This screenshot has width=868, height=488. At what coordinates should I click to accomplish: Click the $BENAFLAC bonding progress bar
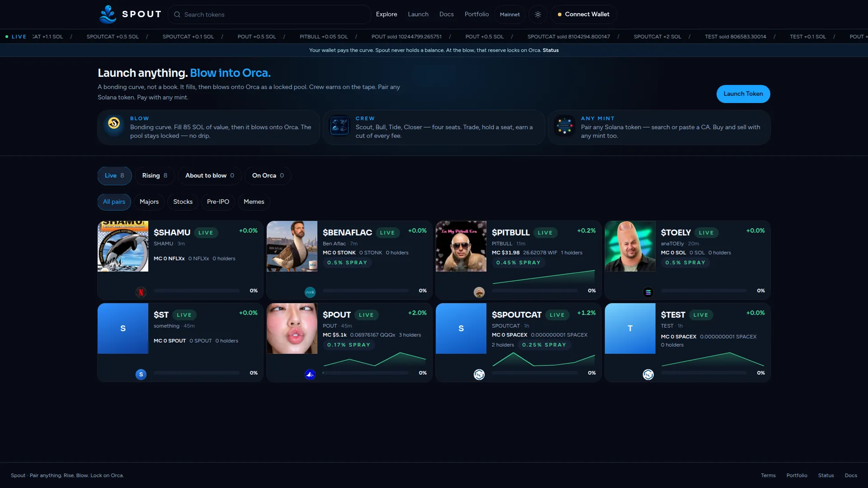click(366, 291)
